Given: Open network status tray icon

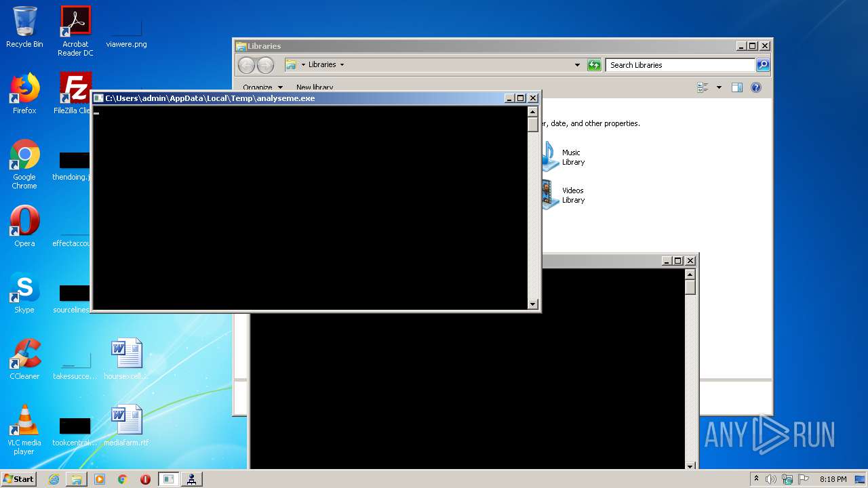Looking at the screenshot, I should [787, 479].
